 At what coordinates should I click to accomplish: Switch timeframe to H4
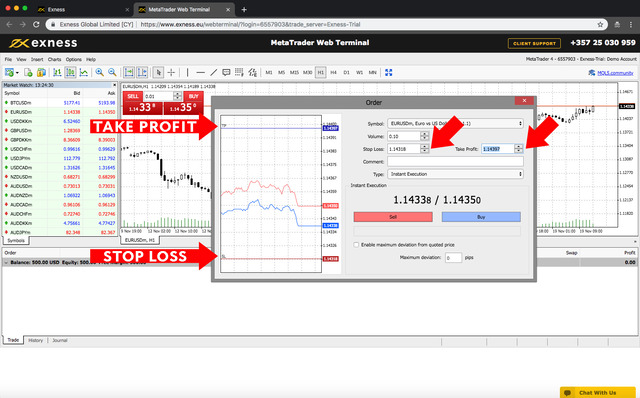(333, 72)
